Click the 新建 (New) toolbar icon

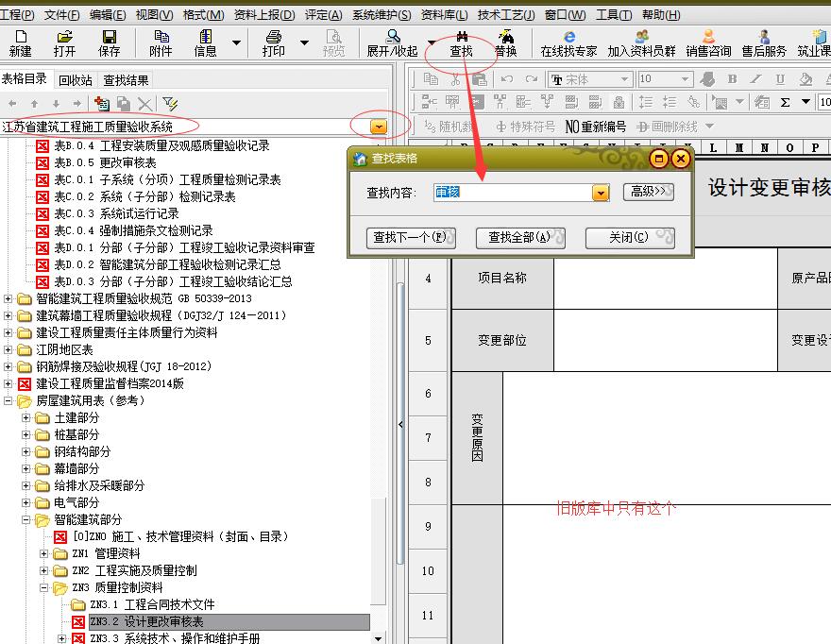pos(20,42)
